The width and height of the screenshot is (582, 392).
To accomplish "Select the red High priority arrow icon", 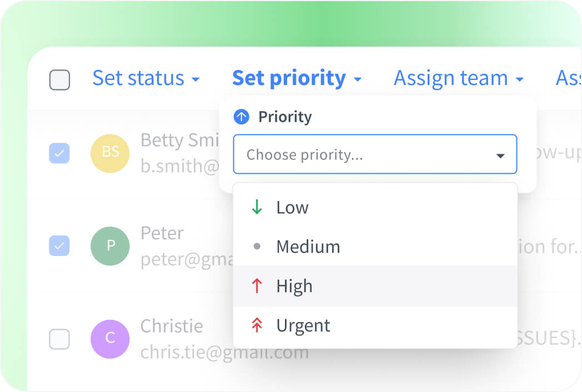I will click(257, 285).
